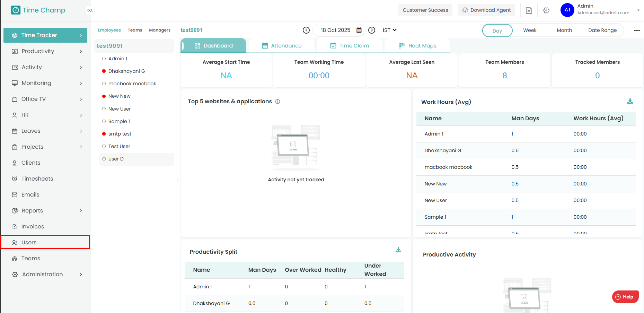The height and width of the screenshot is (313, 644).
Task: Open the Admin account dropdown
Action: point(638,10)
